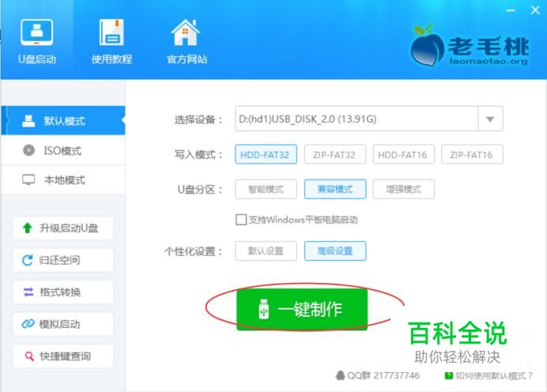Close the 老毛桃 window
This screenshot has width=547, height=392.
point(535,10)
